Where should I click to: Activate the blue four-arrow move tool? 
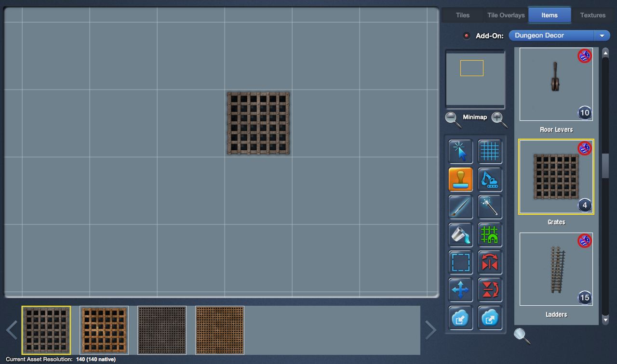pos(460,290)
